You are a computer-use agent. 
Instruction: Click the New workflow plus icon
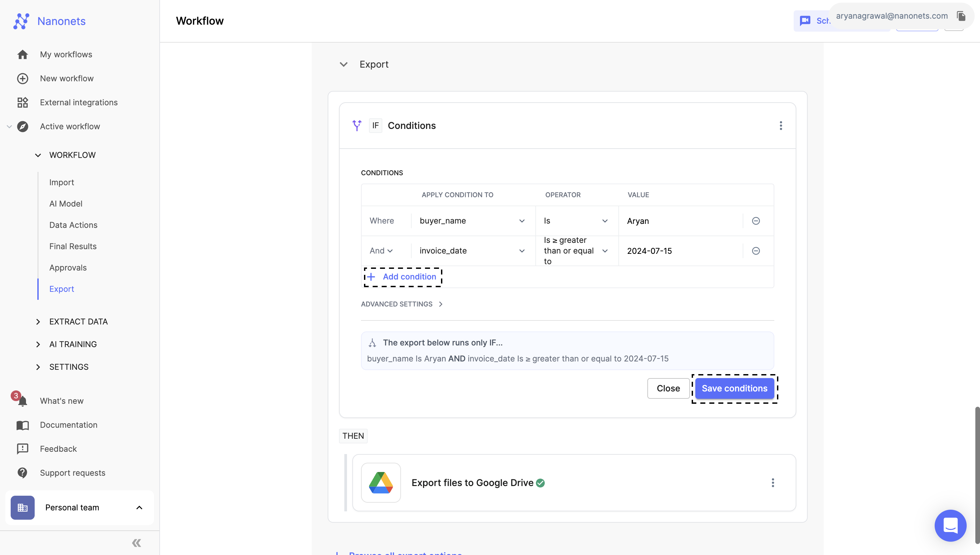tap(22, 79)
